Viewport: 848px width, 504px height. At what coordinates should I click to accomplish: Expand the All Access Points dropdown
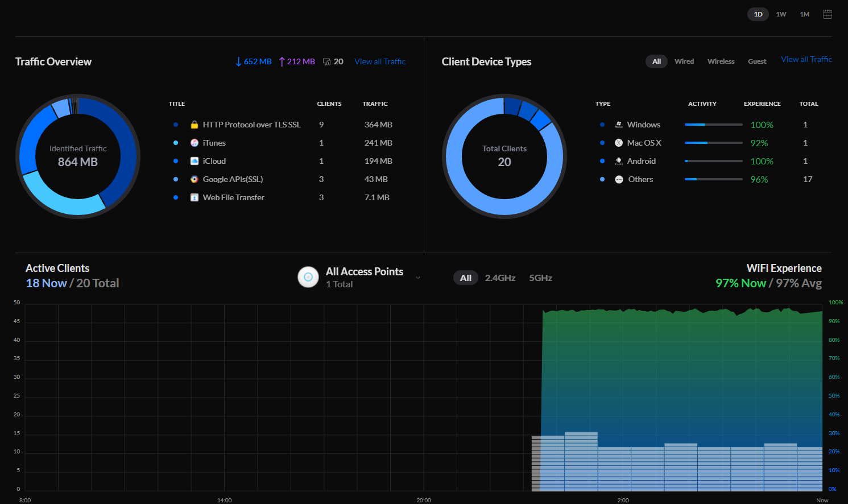(x=418, y=278)
